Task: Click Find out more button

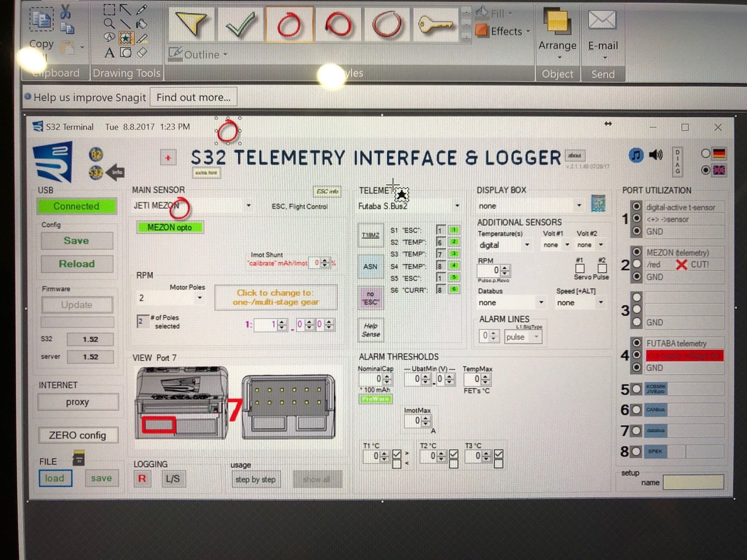Action: coord(193,97)
